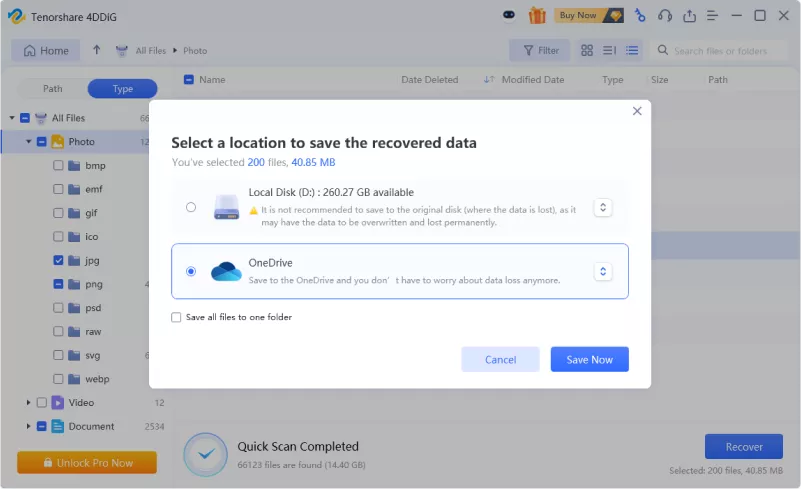Select the Local Disk (D:) radio button

191,207
